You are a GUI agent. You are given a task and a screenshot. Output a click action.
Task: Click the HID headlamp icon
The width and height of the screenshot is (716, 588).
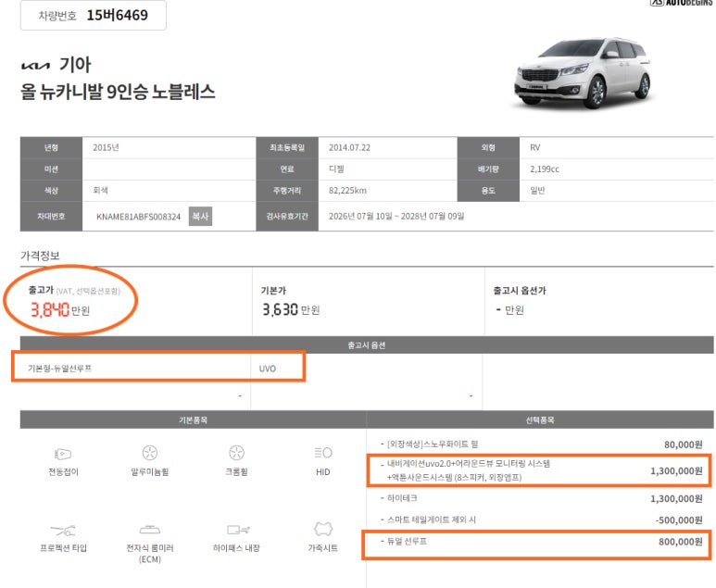pyautogui.click(x=323, y=453)
